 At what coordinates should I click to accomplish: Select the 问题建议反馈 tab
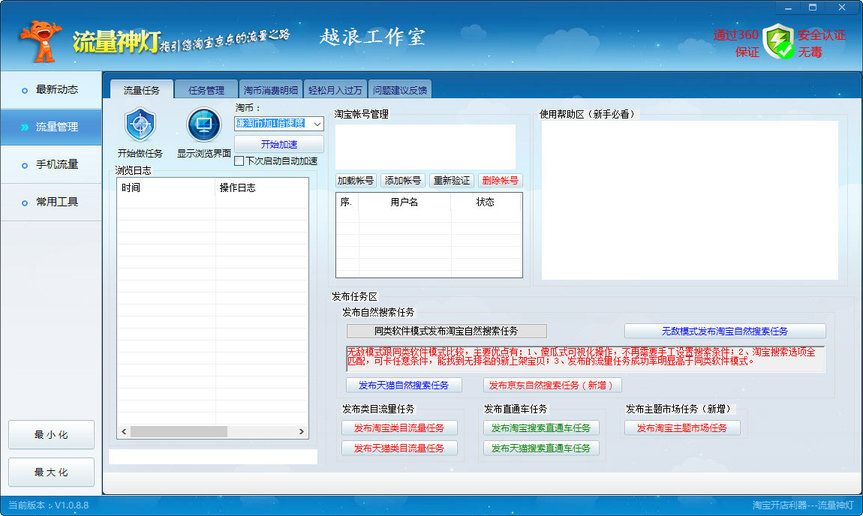coord(399,90)
